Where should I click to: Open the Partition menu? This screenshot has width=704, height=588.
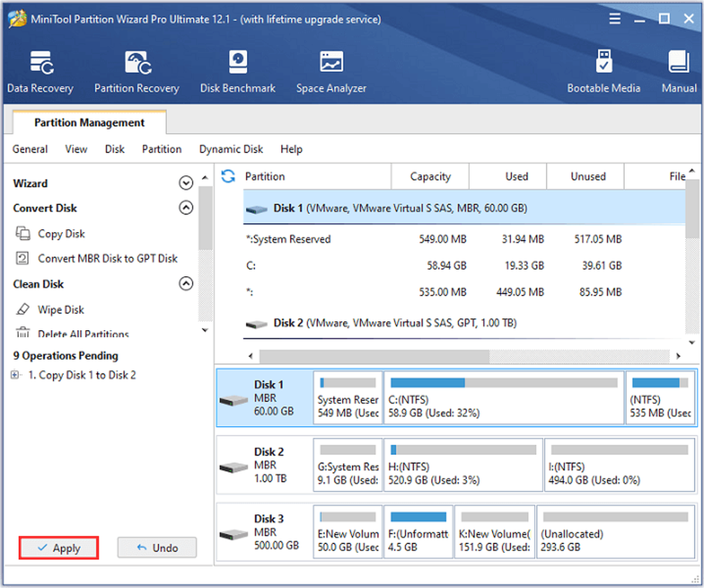click(162, 149)
